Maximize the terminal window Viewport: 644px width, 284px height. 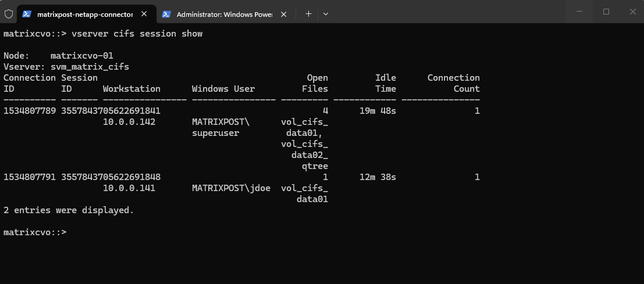tap(606, 12)
